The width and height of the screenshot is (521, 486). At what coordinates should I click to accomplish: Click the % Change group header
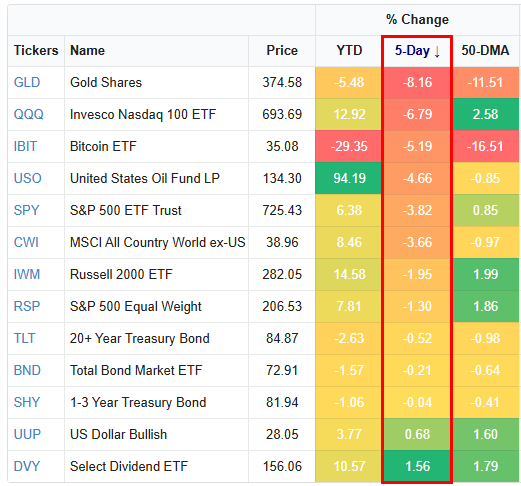tap(417, 20)
